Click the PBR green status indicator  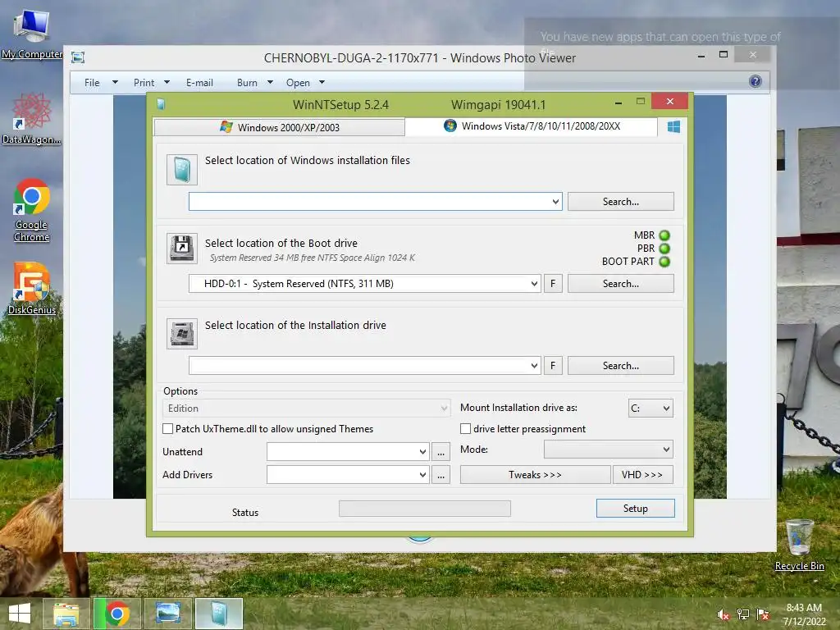(x=664, y=249)
